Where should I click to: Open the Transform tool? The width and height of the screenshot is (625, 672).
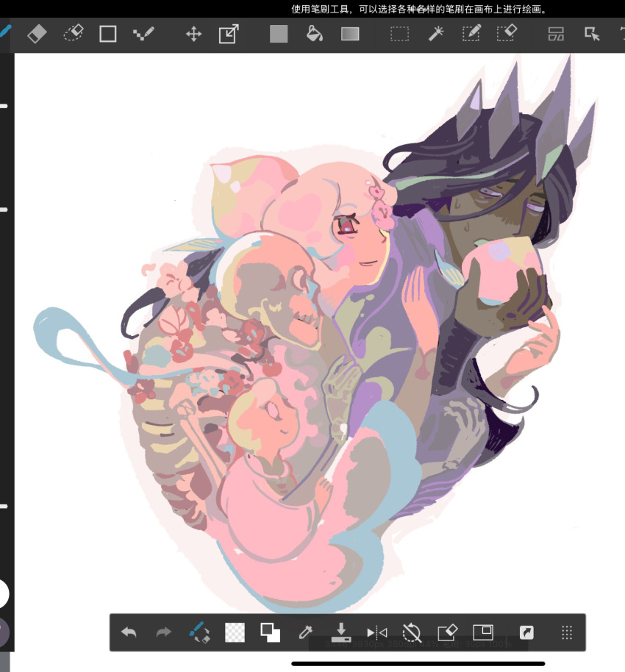pyautogui.click(x=229, y=34)
